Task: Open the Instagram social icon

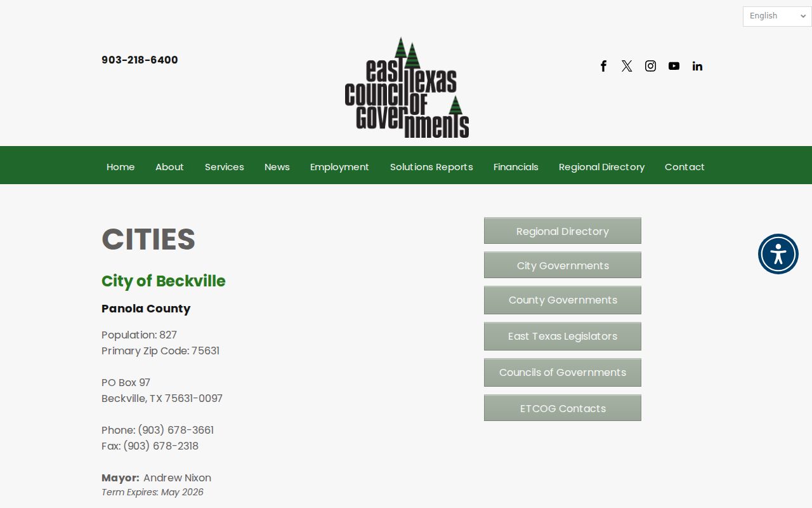Action: pos(650,66)
